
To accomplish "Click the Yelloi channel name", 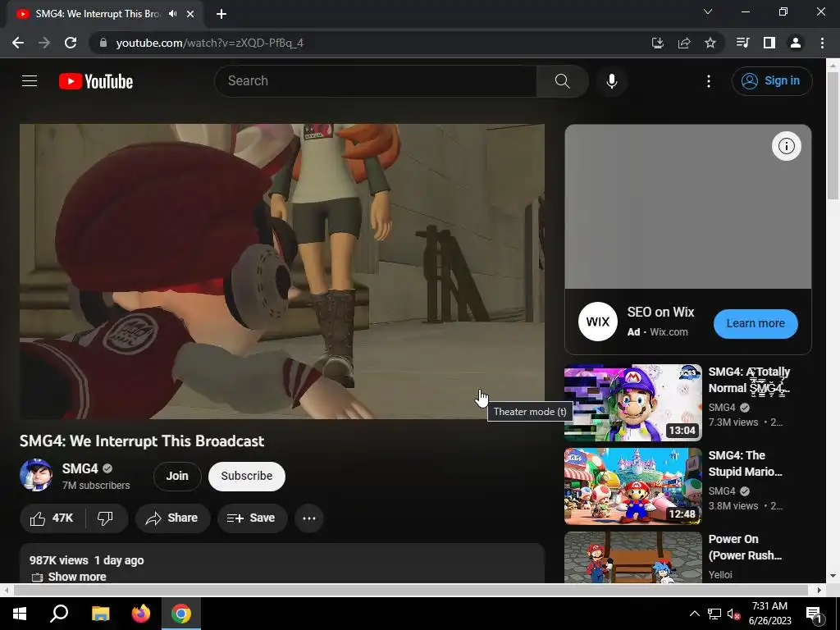I will click(720, 574).
